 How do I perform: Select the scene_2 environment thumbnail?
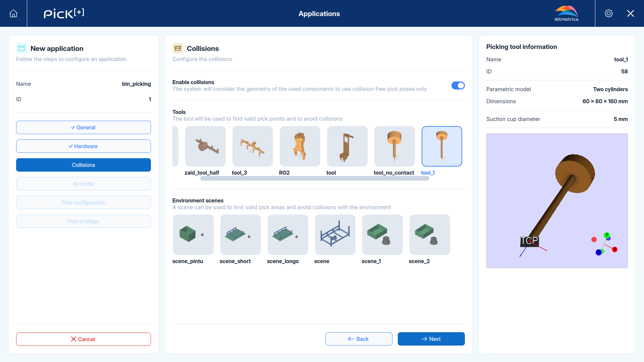(430, 235)
